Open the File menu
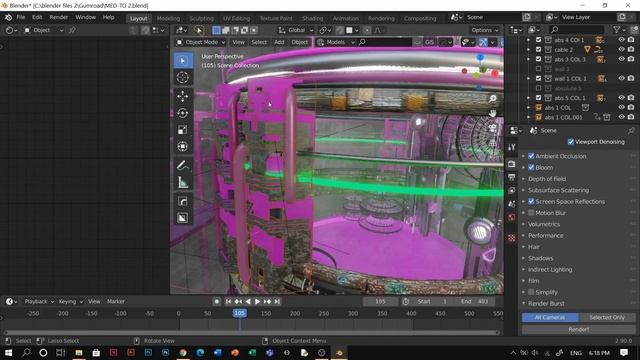Image resolution: width=640 pixels, height=360 pixels. [x=21, y=18]
